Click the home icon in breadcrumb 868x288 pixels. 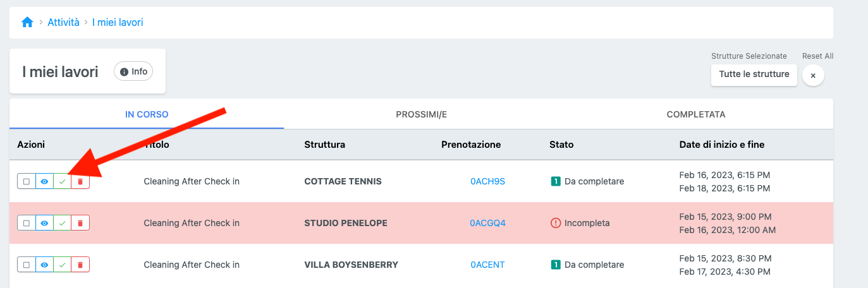pos(27,23)
